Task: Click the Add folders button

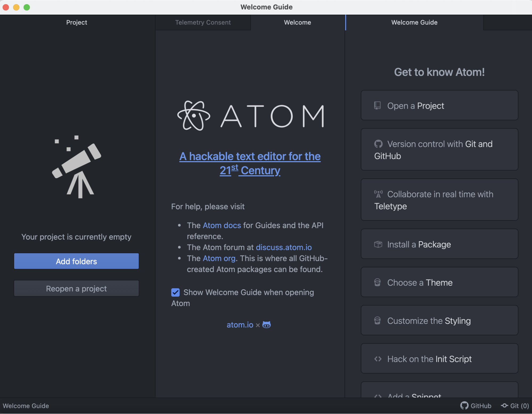Action: click(x=76, y=261)
